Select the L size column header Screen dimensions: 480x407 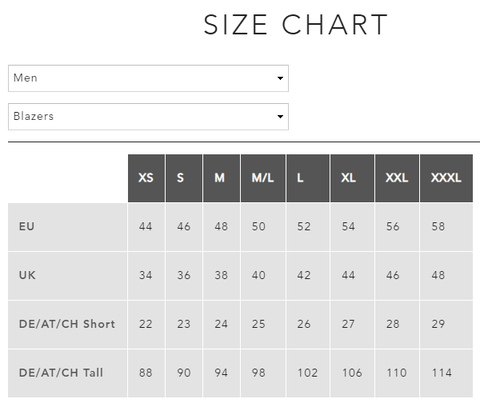click(x=308, y=178)
